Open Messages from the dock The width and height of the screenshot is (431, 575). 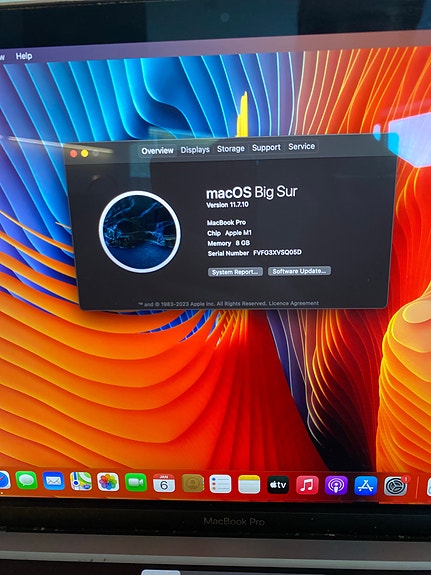[27, 480]
